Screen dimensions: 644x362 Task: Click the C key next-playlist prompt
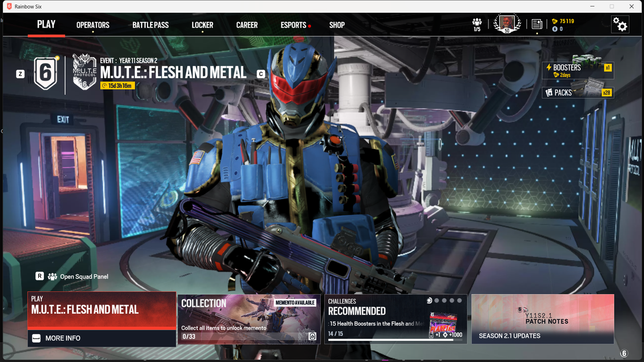tap(261, 74)
